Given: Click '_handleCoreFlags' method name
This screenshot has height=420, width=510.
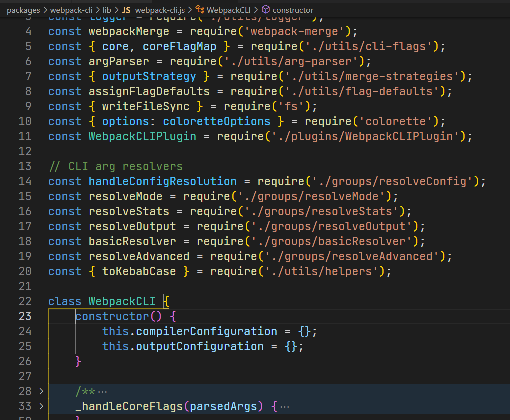Looking at the screenshot, I should pyautogui.click(x=129, y=406).
